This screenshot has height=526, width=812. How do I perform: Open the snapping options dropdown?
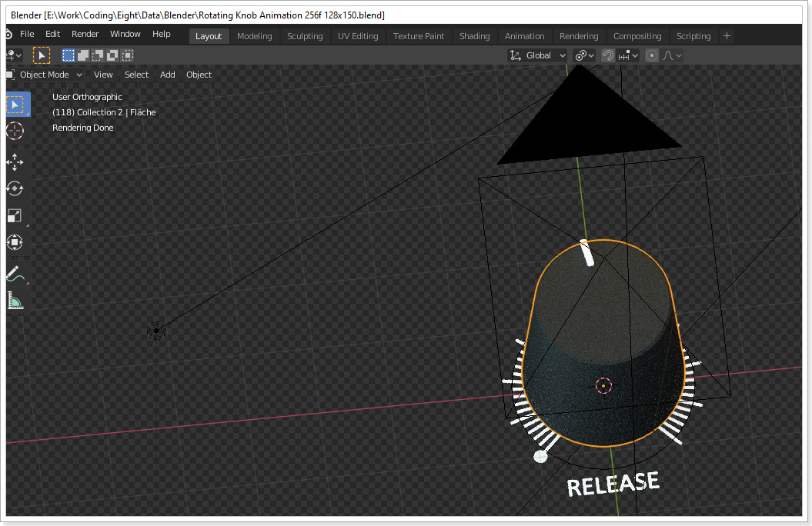tap(628, 55)
